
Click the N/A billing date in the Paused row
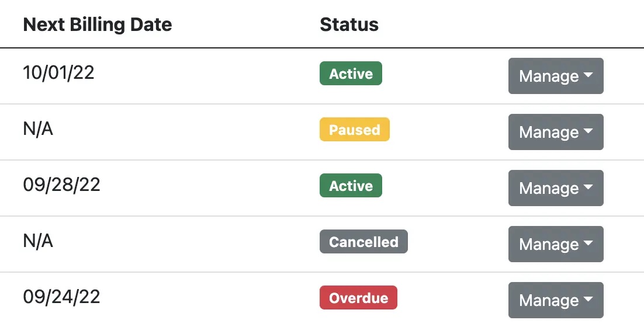pos(38,129)
